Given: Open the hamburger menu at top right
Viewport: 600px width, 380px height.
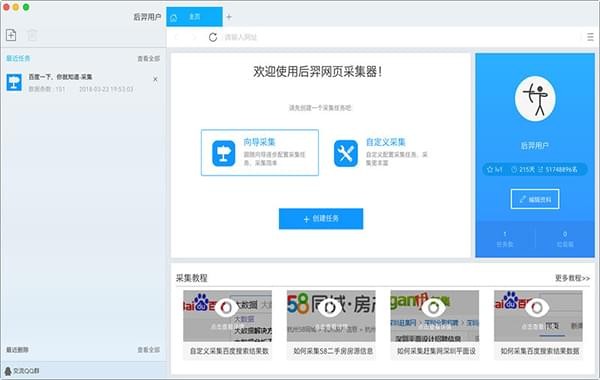Looking at the screenshot, I should tap(590, 37).
